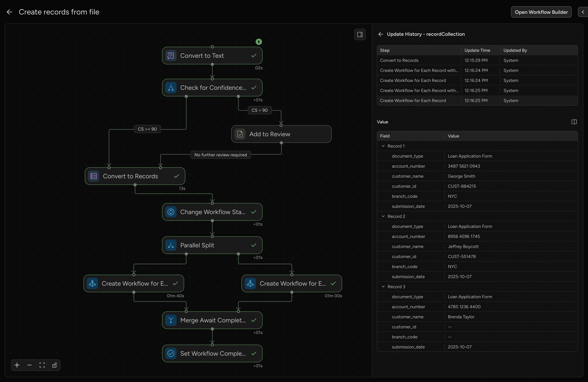Go back from Create records from file page
This screenshot has width=588, height=382.
(9, 12)
